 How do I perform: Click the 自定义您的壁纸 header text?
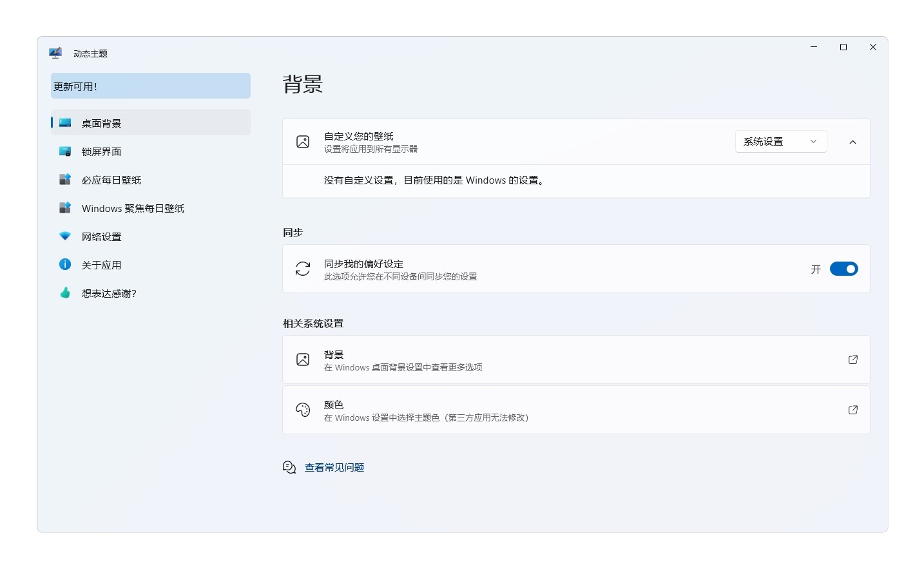point(358,136)
